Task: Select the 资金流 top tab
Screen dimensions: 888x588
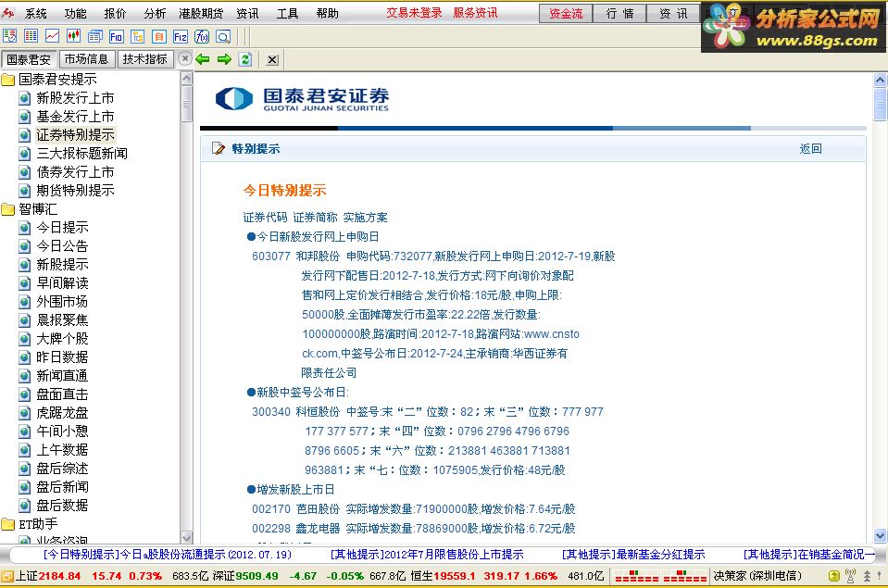Action: tap(565, 13)
